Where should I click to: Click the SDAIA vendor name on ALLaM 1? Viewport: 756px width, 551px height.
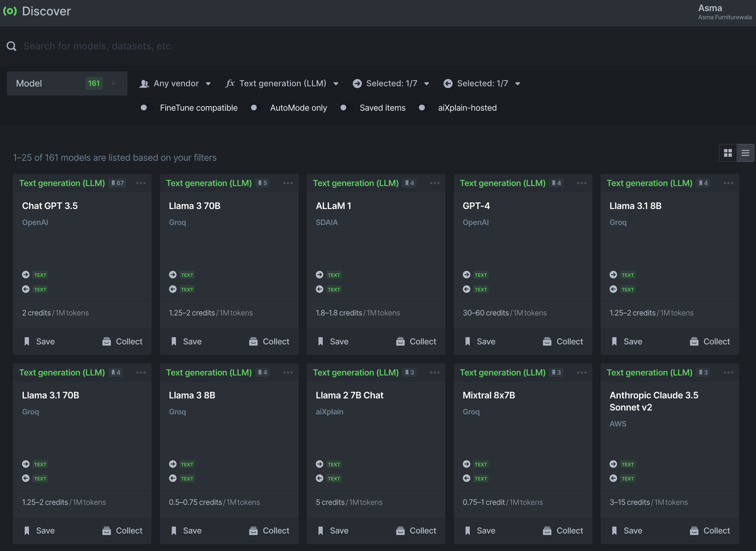[x=327, y=223]
